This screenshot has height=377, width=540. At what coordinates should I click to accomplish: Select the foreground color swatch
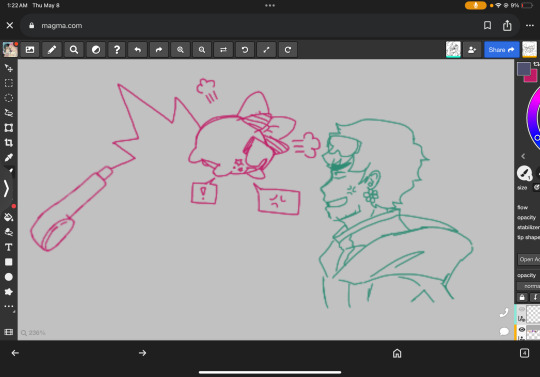point(523,69)
